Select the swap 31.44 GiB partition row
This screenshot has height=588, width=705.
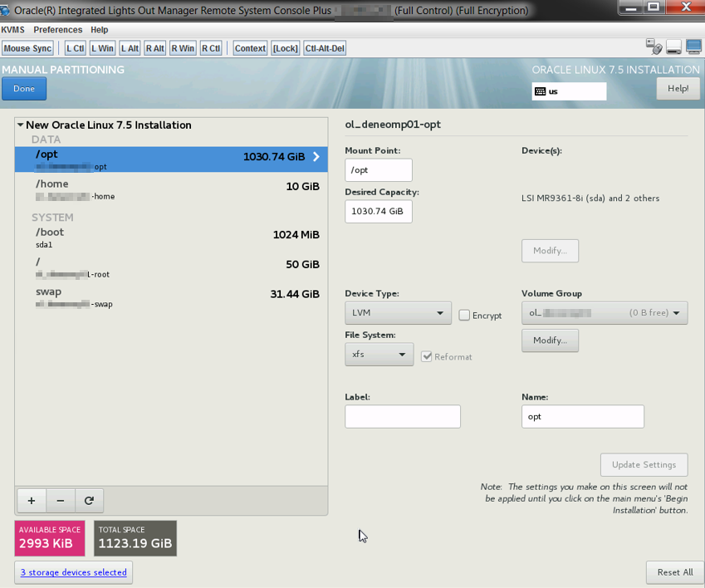pyautogui.click(x=171, y=297)
